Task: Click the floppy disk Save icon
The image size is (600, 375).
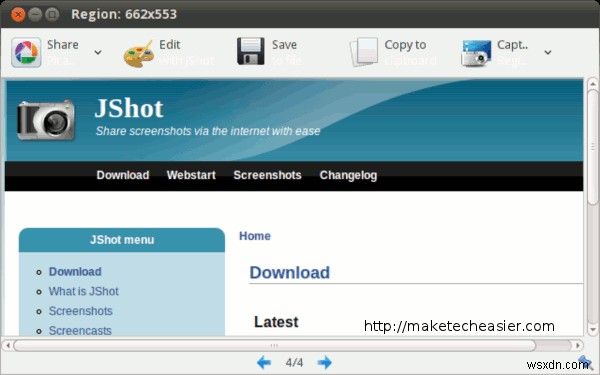Action: coord(251,51)
